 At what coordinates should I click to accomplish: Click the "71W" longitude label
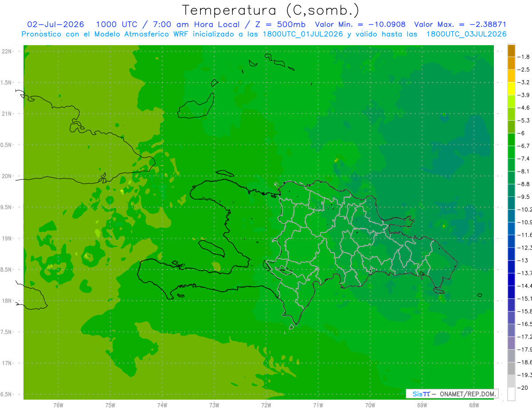point(318,405)
